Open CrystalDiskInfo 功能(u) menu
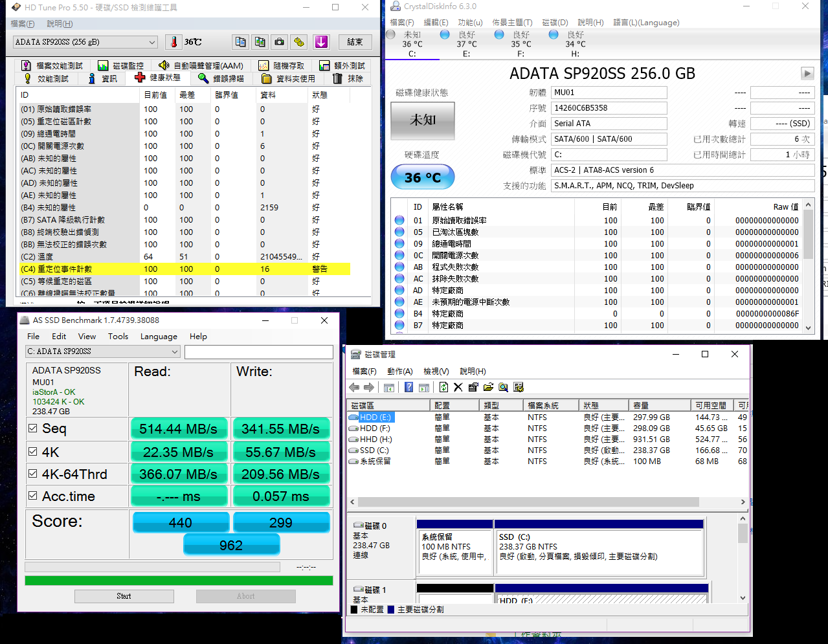The width and height of the screenshot is (828, 644). 470,23
